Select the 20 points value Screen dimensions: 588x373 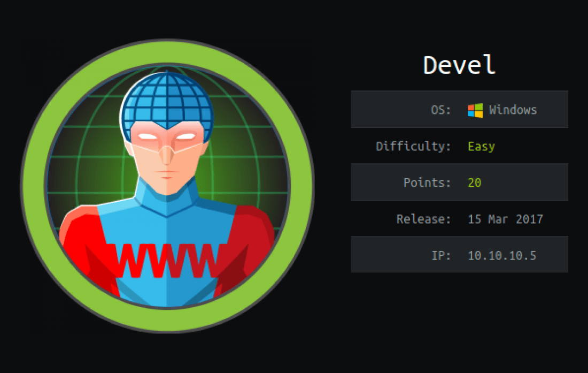pos(474,182)
